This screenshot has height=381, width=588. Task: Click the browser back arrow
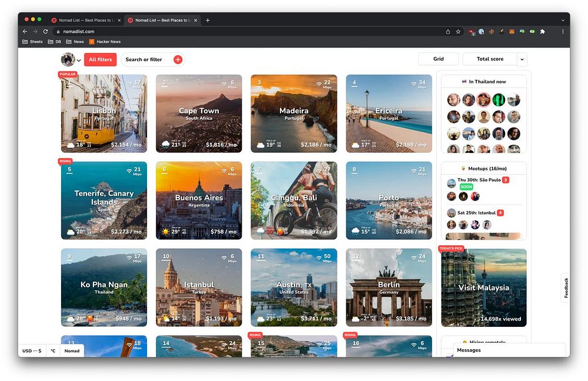(x=25, y=32)
